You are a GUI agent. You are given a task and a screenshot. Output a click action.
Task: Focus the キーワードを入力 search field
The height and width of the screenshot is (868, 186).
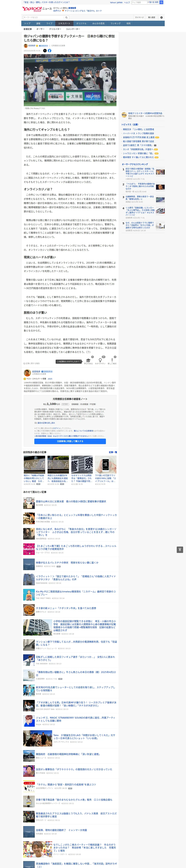click(x=44, y=18)
